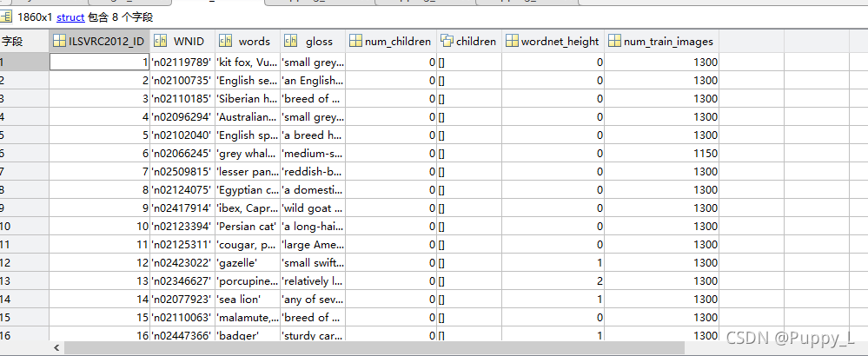The image size is (868, 356).
Task: Select cell 'wild goat ...' in gloss
Action: coord(313,208)
